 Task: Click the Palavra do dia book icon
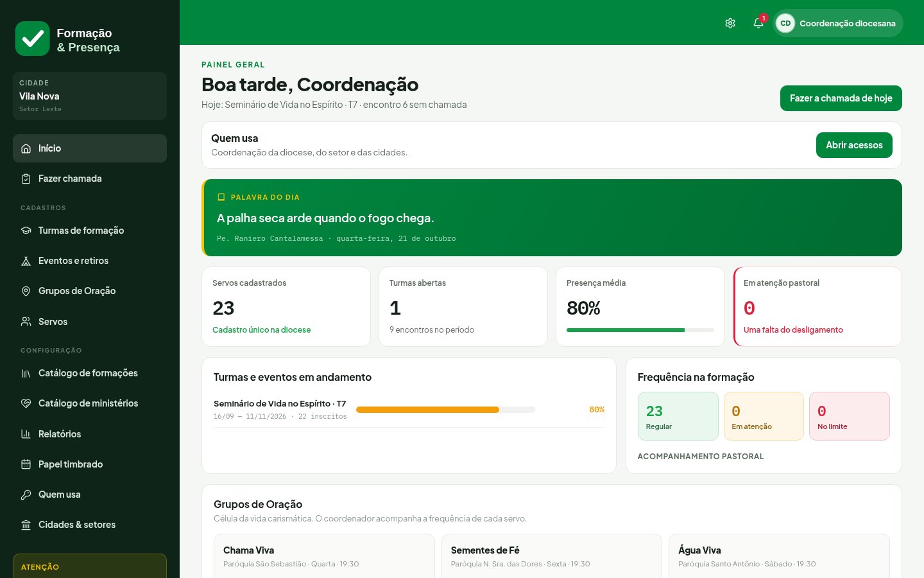221,197
